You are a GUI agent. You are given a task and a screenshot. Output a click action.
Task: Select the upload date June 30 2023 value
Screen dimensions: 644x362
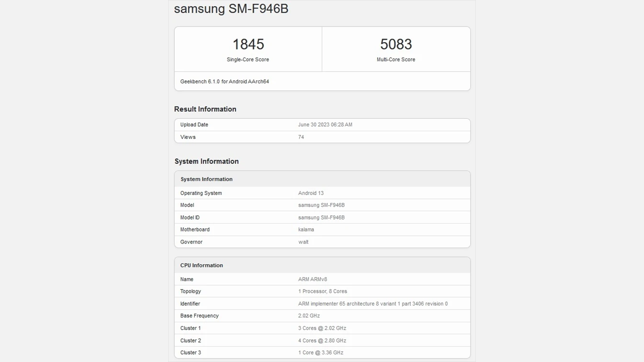325,125
